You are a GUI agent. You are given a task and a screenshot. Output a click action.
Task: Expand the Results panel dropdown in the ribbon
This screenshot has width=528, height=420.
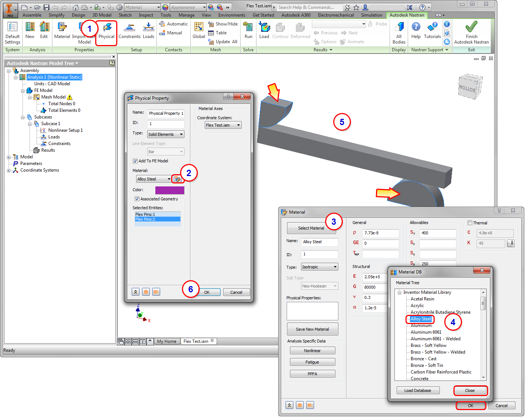point(331,50)
